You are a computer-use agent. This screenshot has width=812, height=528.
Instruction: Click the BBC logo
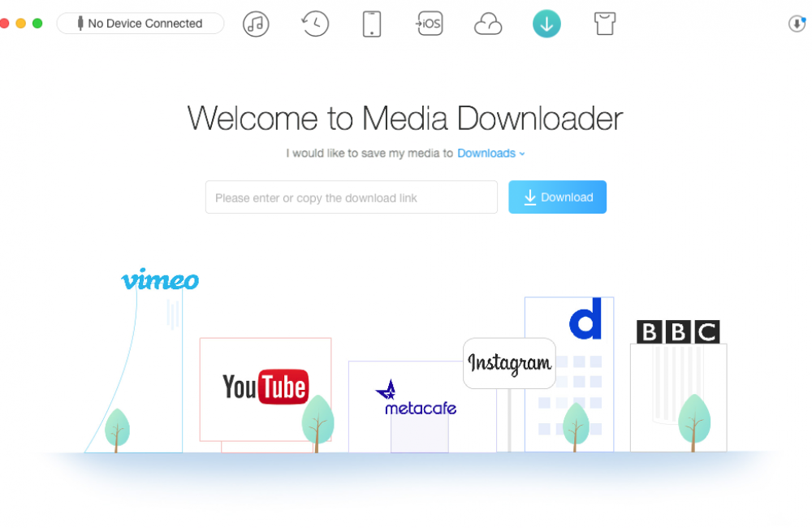click(x=678, y=331)
